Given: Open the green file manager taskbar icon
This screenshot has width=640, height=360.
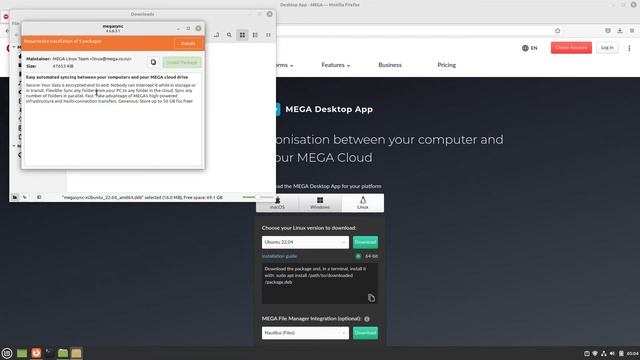Looking at the screenshot, I should 63,353.
